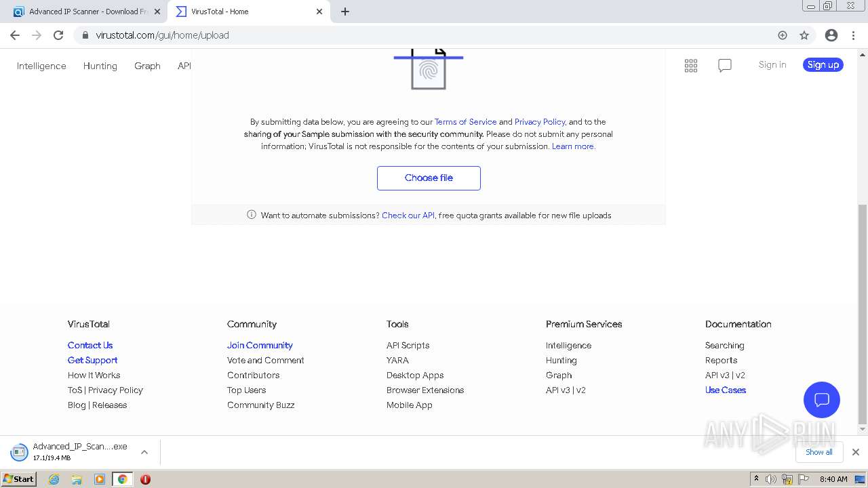Select the VirusTotal - Home tab
Image resolution: width=868 pixels, height=488 pixels.
[248, 12]
